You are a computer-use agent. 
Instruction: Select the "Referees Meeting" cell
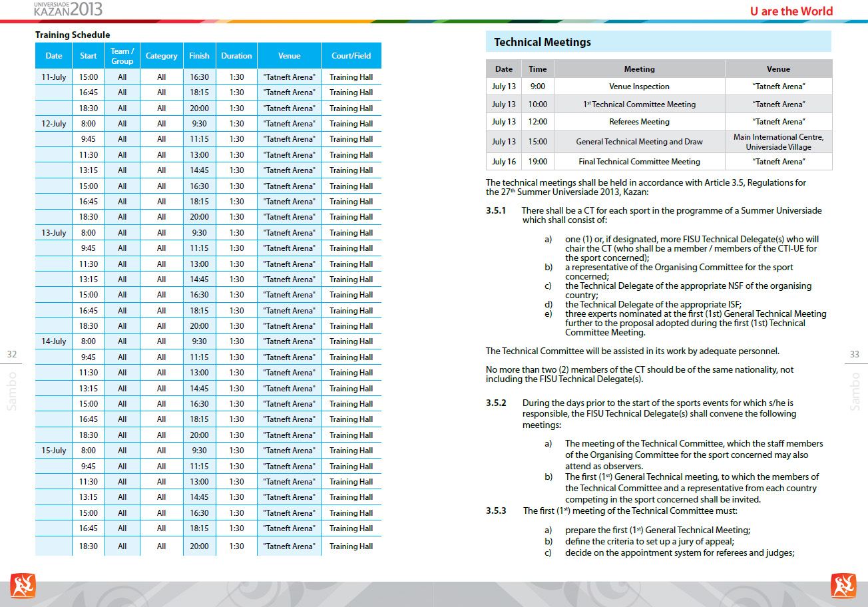point(640,122)
